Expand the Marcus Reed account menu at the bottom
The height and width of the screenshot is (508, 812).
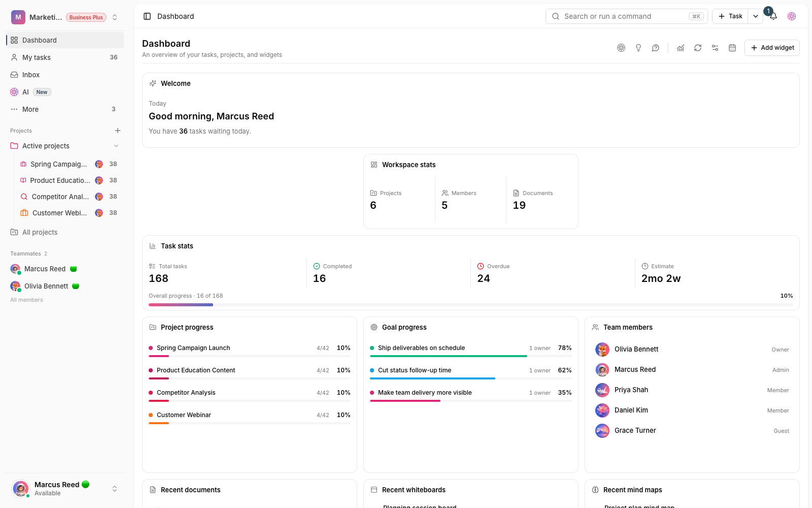coord(115,489)
